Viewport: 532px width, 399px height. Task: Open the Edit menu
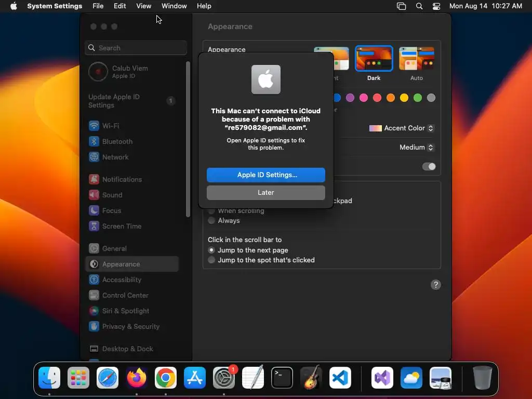point(120,6)
